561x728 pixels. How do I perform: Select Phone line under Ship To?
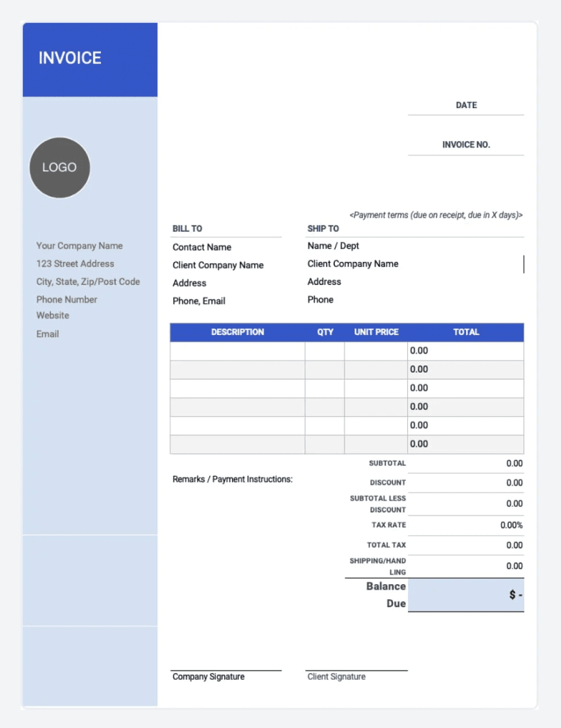click(x=320, y=300)
